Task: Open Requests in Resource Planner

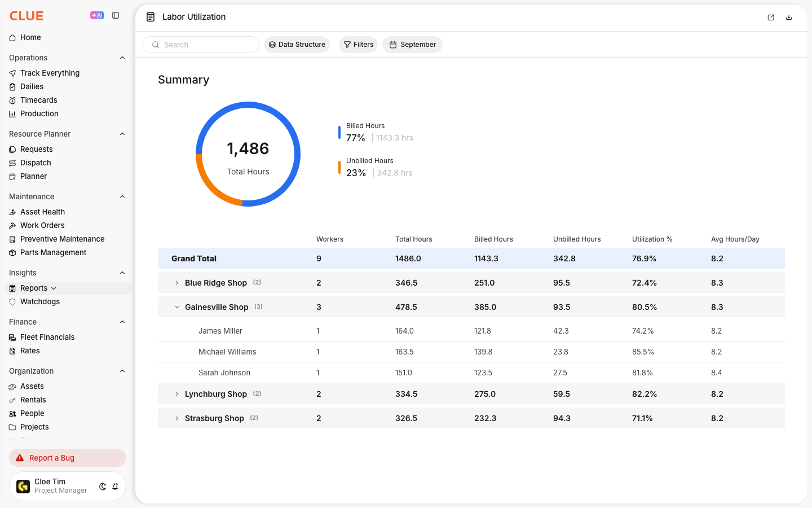Action: (36, 149)
